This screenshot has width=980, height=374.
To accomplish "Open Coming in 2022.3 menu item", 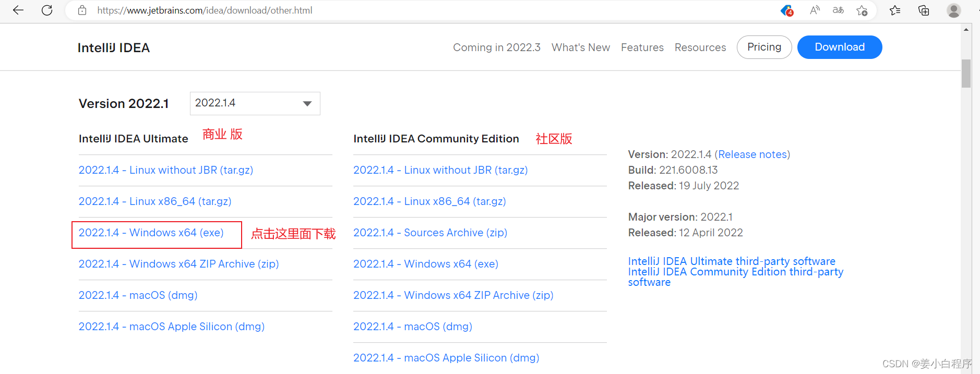I will pos(497,47).
